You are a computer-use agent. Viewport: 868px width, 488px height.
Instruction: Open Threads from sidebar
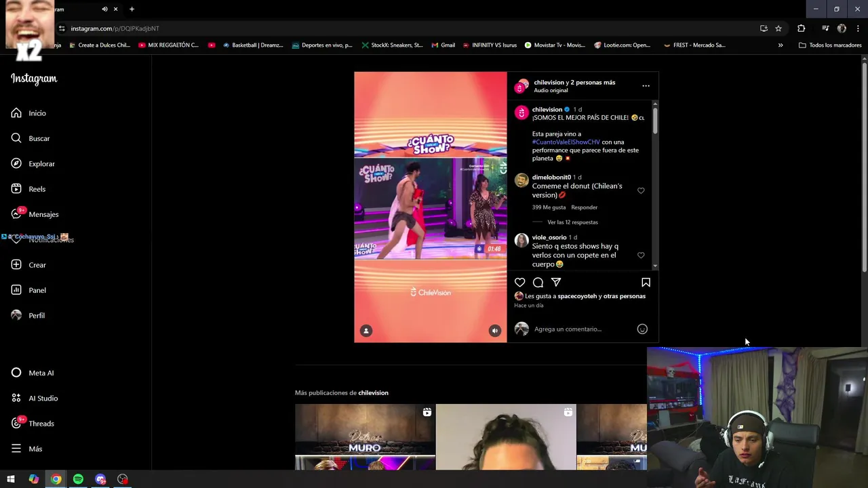pyautogui.click(x=33, y=424)
